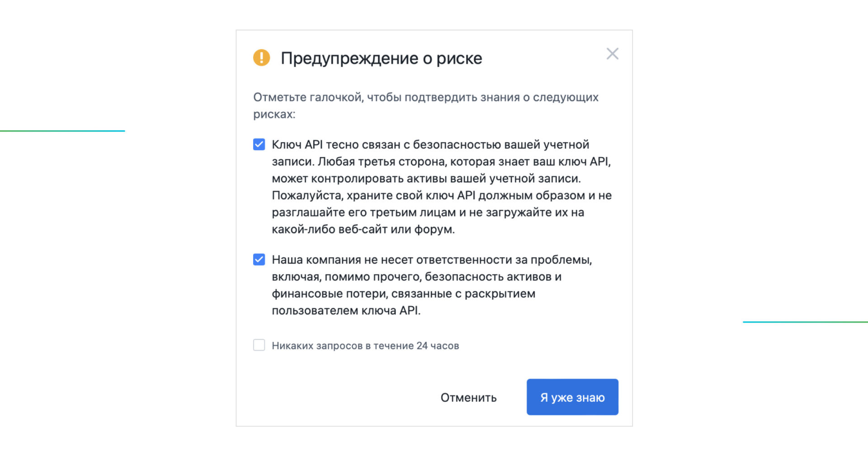Click the empty square checkbox near the bottom
868x456 pixels.
tap(259, 345)
